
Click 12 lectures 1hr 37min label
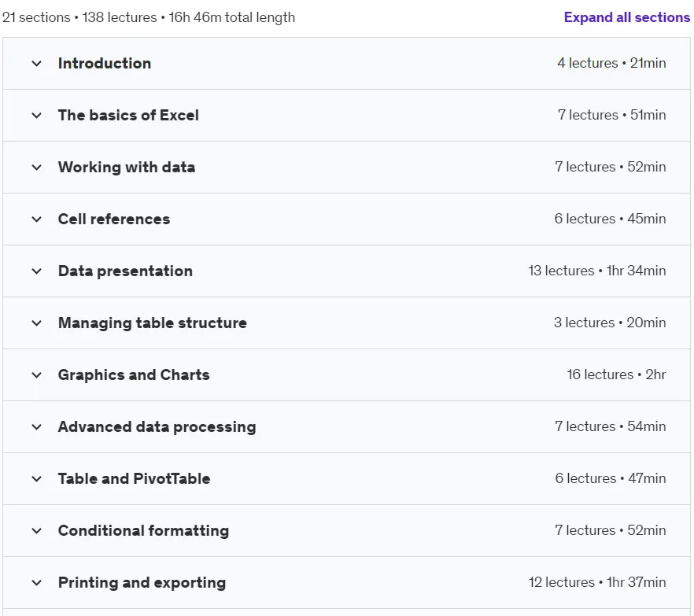597,582
